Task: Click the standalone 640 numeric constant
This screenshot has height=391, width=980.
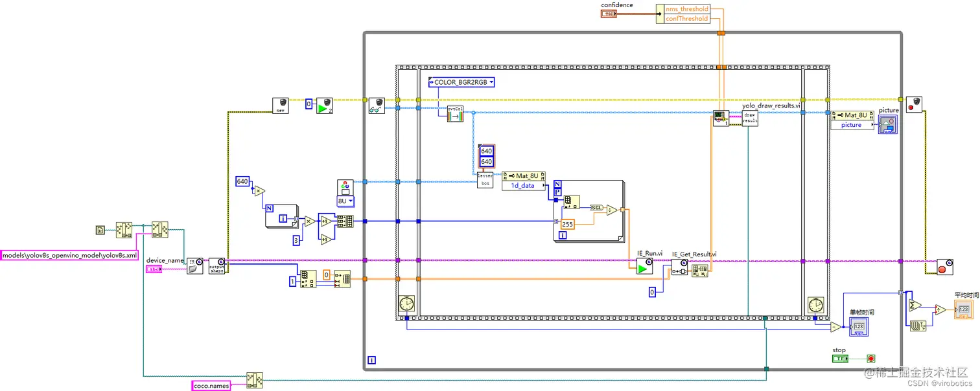Action: click(x=242, y=181)
